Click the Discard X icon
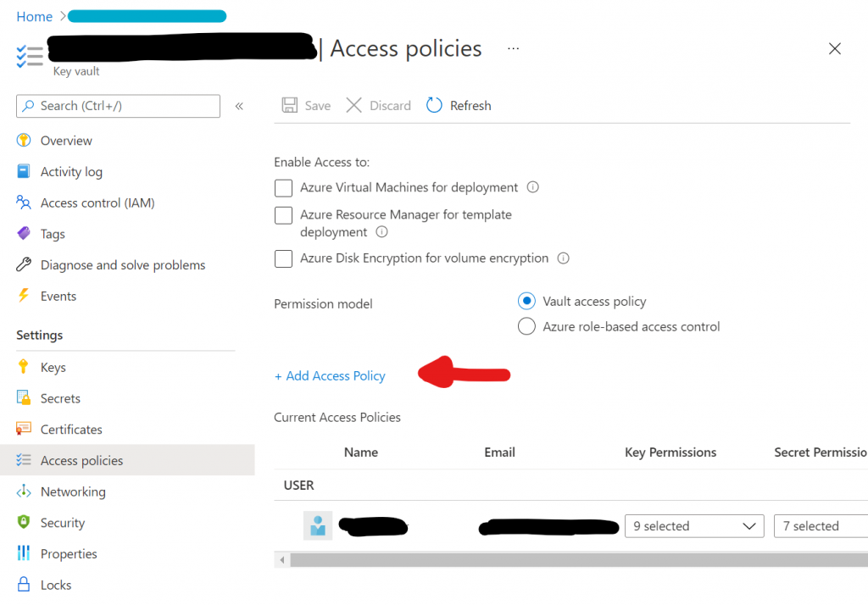The height and width of the screenshot is (605, 868). [353, 105]
